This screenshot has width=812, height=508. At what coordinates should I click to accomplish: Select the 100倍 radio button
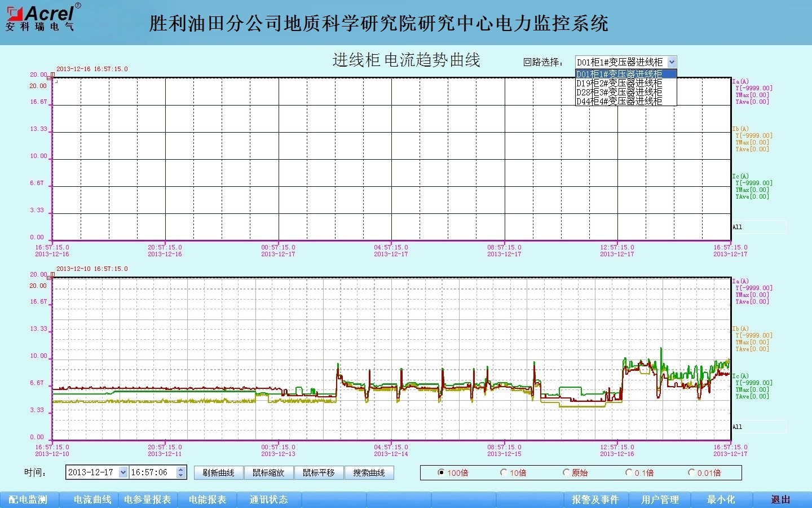click(x=442, y=472)
